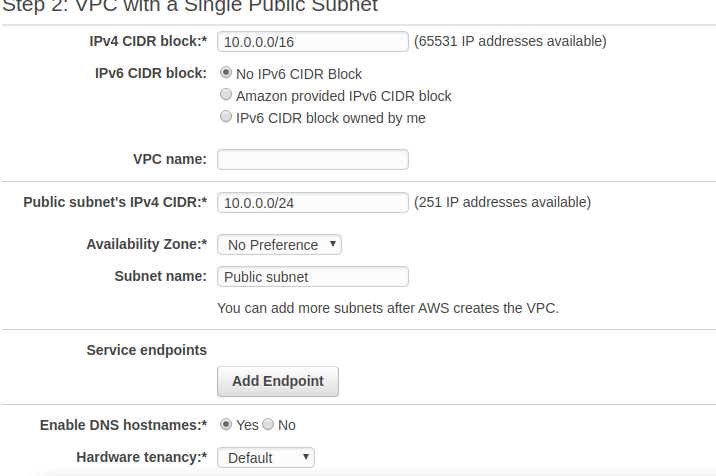716x476 pixels.
Task: Click the VPC name label
Action: click(169, 160)
